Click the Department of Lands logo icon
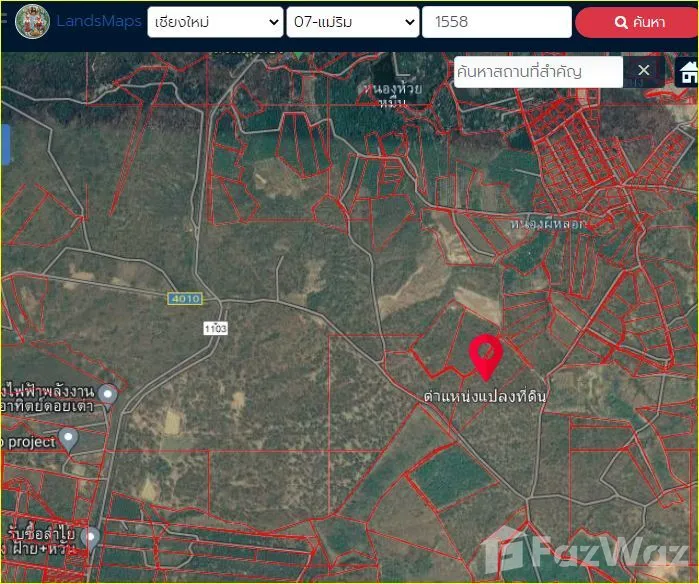 click(33, 21)
